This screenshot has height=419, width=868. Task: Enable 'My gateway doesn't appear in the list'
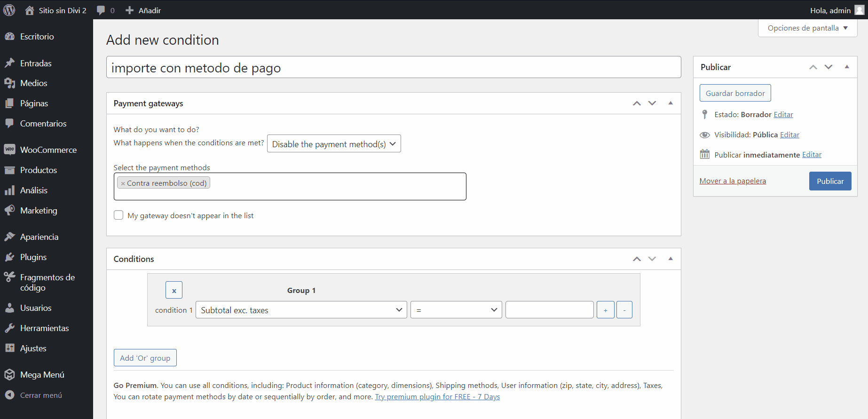pos(118,215)
